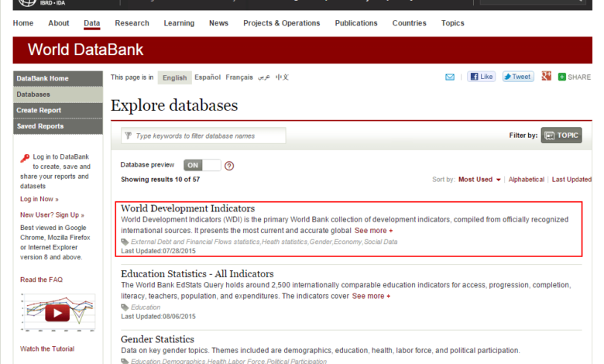Click the keyword filter input field
This screenshot has height=364, width=604.
(204, 136)
